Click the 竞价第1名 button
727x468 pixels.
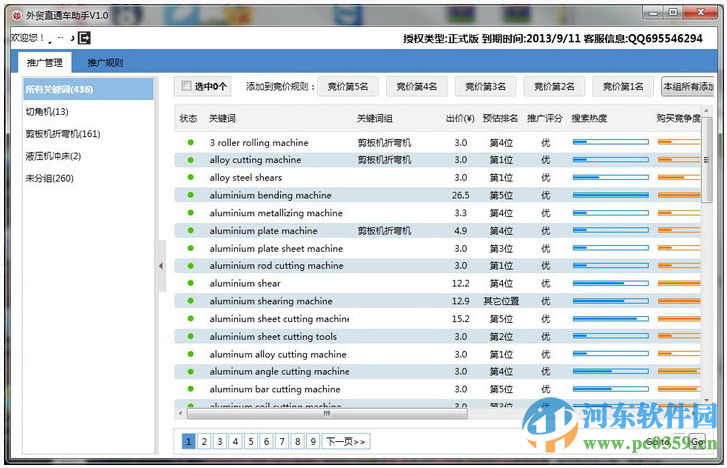623,87
